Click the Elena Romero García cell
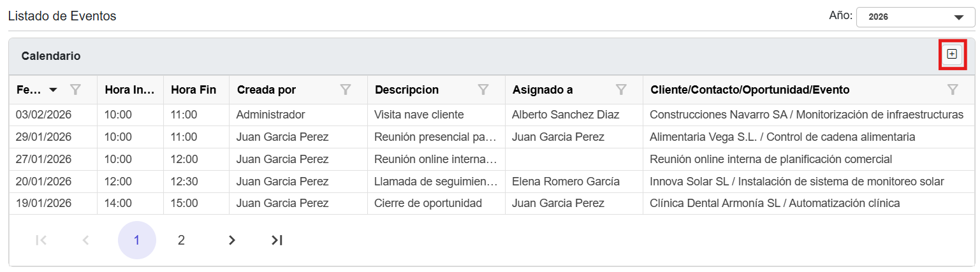 click(x=566, y=182)
